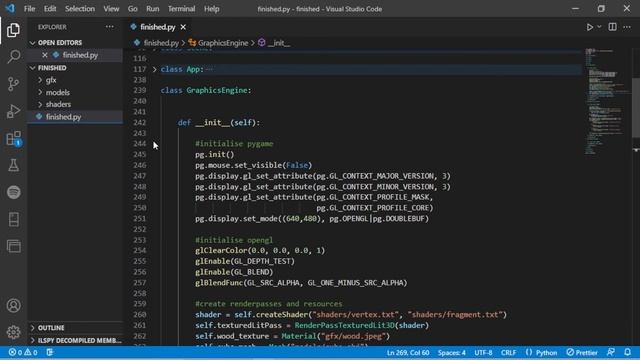Click the #initialise pygame comment
640x360 pixels.
[234, 144]
